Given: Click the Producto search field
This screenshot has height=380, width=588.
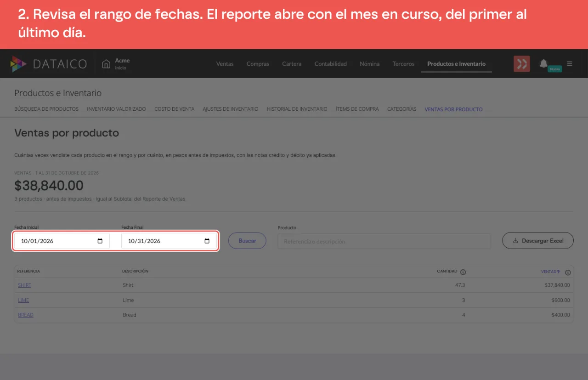Looking at the screenshot, I should pyautogui.click(x=384, y=241).
